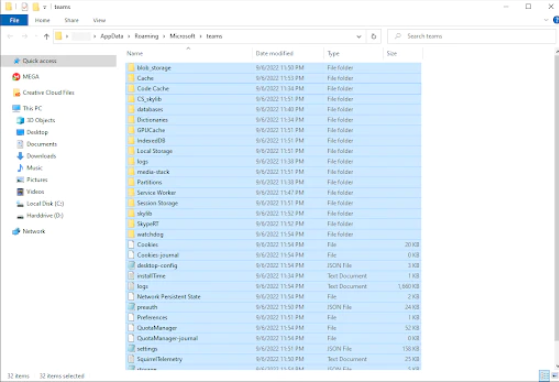Navigate forward arrow button
Screen dimensions: 559x382
click(25, 36)
